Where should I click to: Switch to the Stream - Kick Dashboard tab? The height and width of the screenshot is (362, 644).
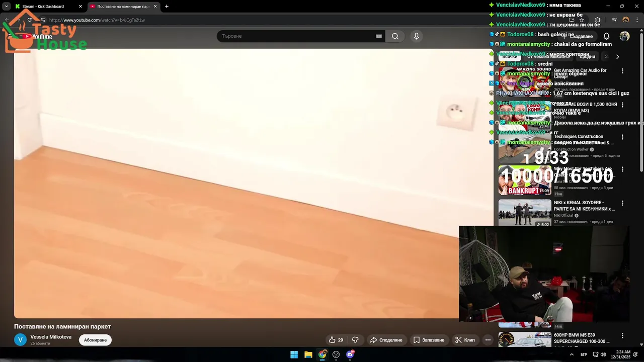[48, 7]
